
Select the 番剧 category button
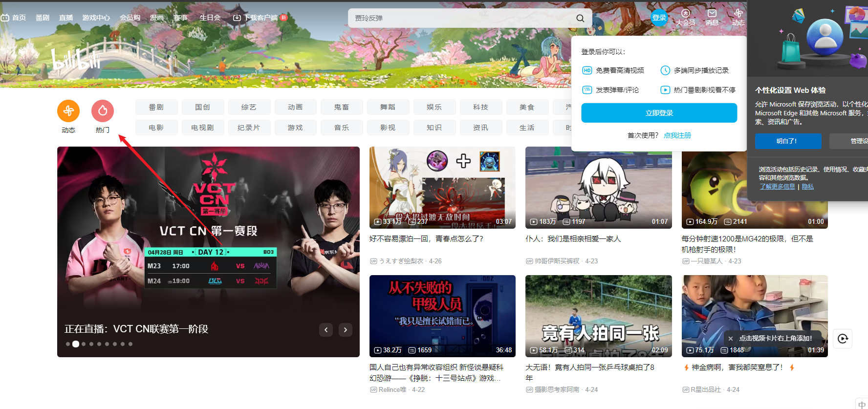click(156, 107)
